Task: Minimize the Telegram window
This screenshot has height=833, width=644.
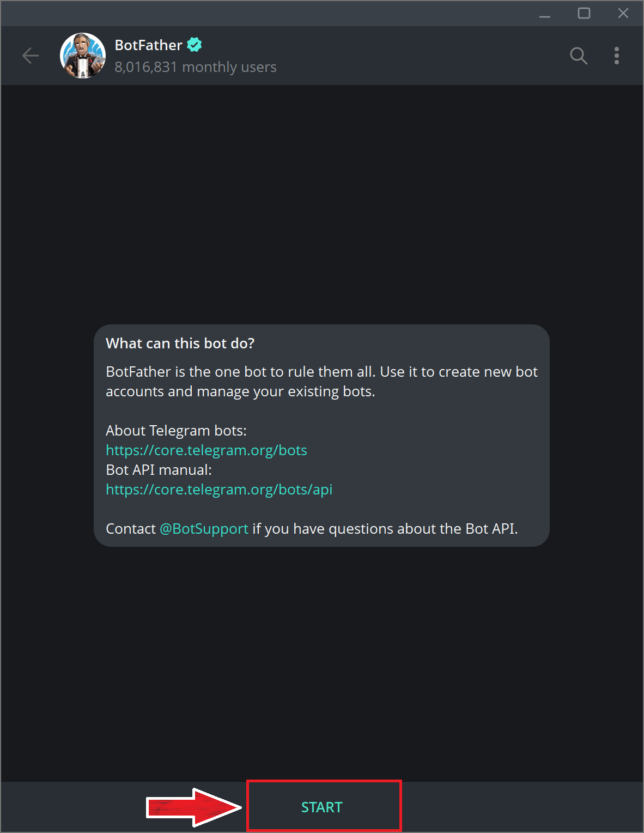Action: tap(544, 14)
